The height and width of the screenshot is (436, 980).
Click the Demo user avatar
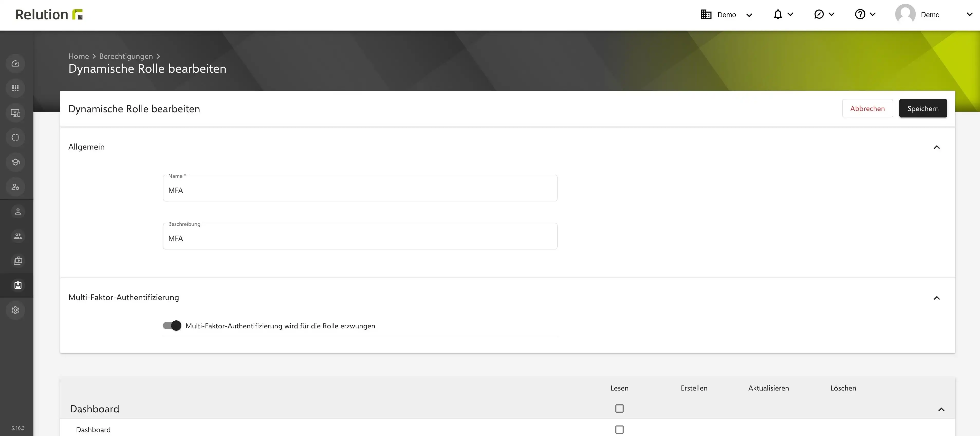pos(905,14)
